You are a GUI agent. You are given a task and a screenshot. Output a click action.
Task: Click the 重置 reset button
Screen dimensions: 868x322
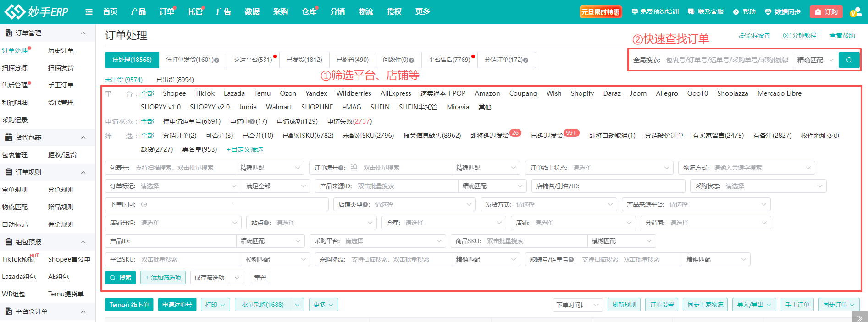click(260, 278)
